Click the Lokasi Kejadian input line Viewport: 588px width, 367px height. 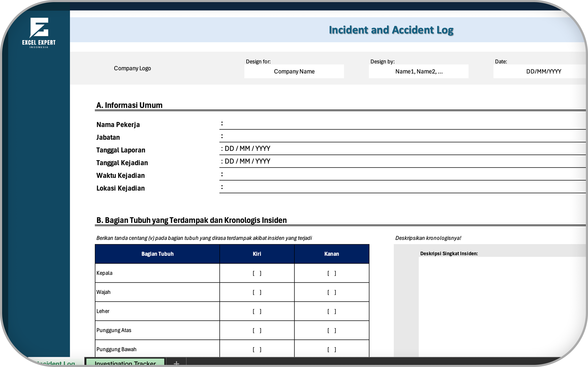[x=394, y=187]
